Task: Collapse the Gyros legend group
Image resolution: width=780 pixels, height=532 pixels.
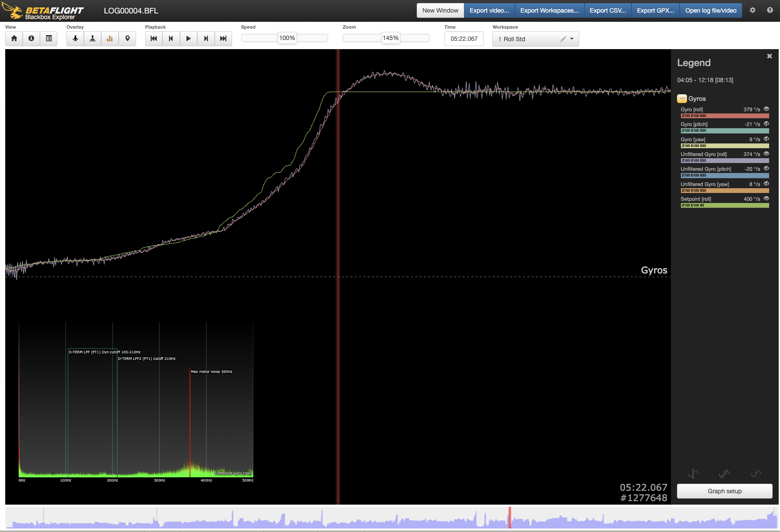Action: click(x=682, y=99)
